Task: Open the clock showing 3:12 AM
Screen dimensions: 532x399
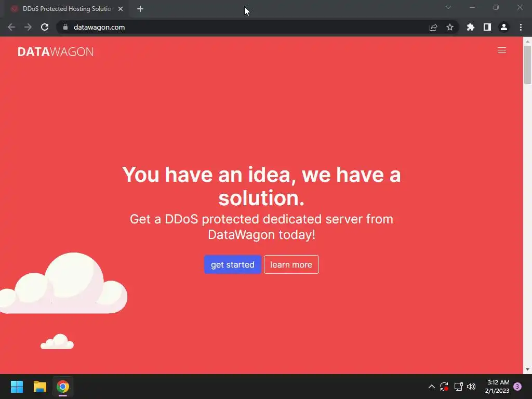Action: 497,387
